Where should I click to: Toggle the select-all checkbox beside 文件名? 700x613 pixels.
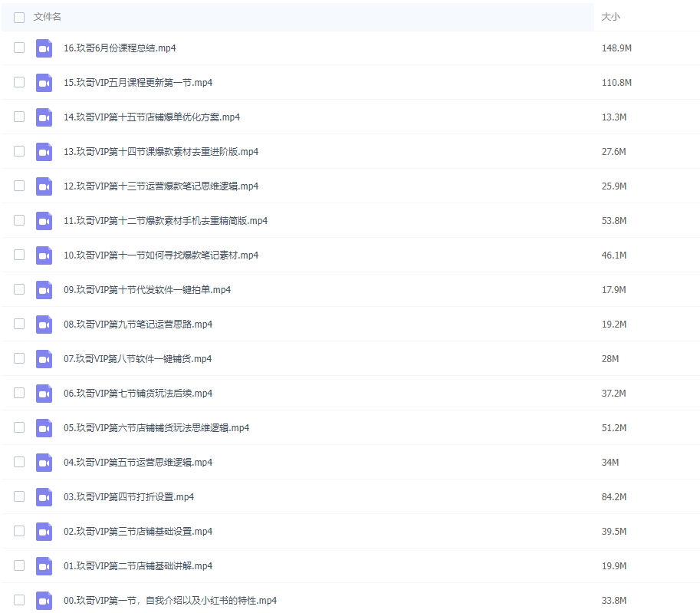pos(19,17)
